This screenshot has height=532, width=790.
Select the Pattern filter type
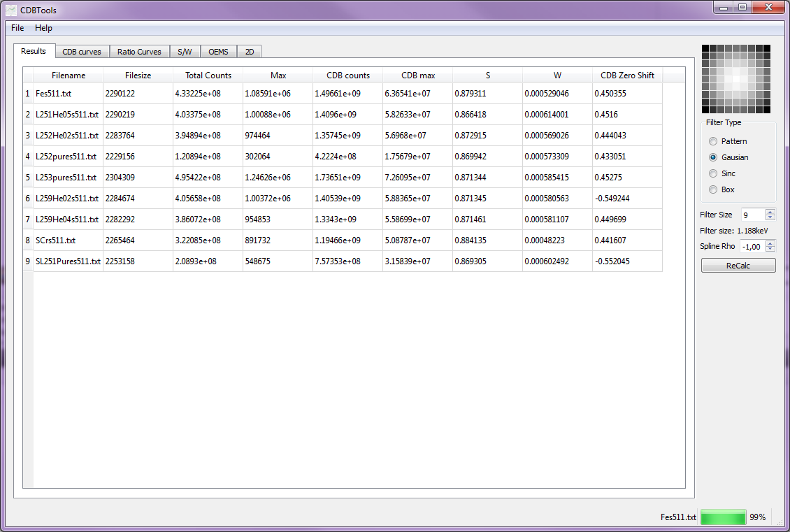tap(728, 141)
